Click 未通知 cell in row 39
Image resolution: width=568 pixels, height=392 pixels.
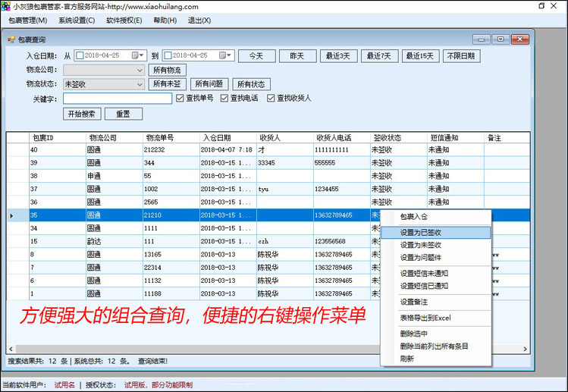(455, 163)
